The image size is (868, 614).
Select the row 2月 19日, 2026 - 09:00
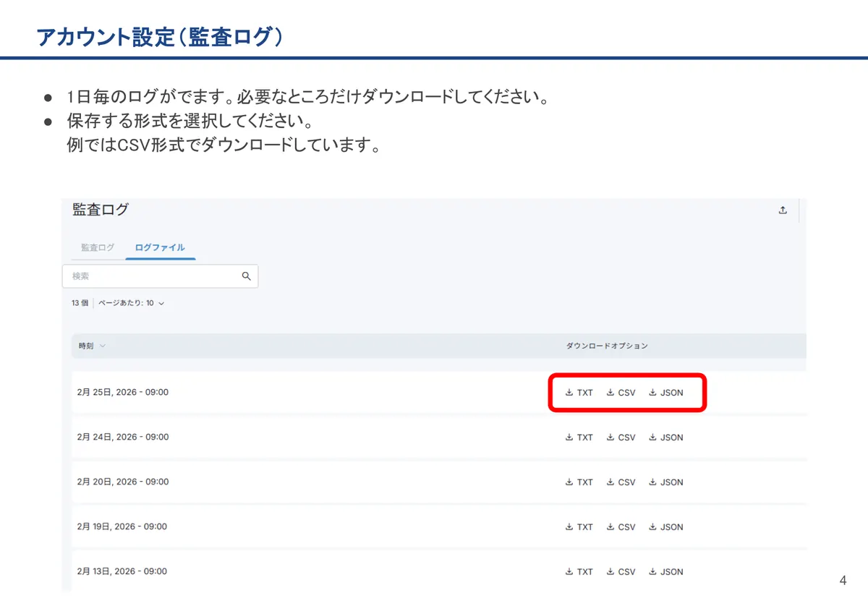pos(438,527)
